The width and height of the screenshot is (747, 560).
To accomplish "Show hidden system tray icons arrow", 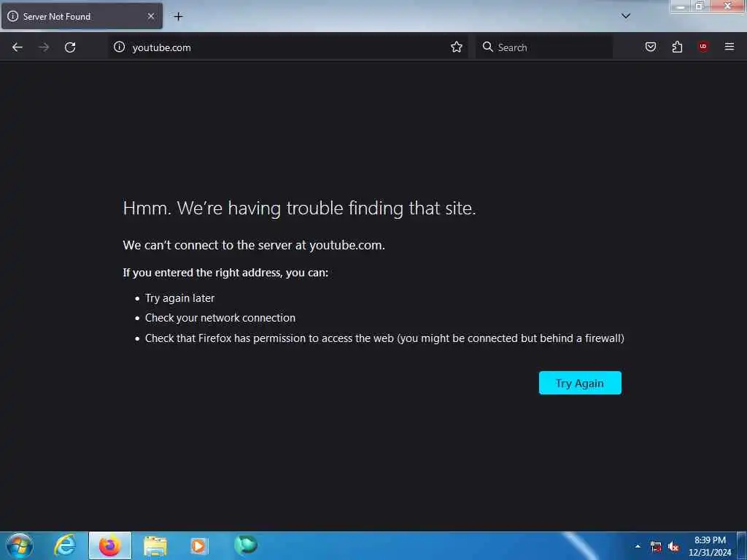I will click(x=638, y=546).
